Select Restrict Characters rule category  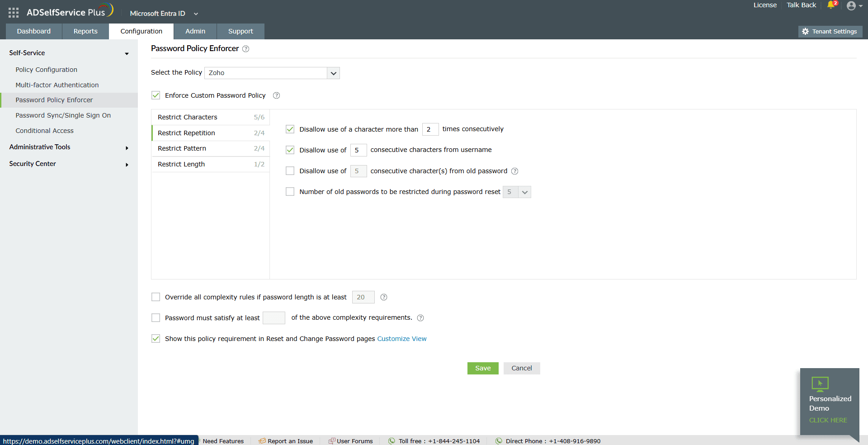(211, 117)
